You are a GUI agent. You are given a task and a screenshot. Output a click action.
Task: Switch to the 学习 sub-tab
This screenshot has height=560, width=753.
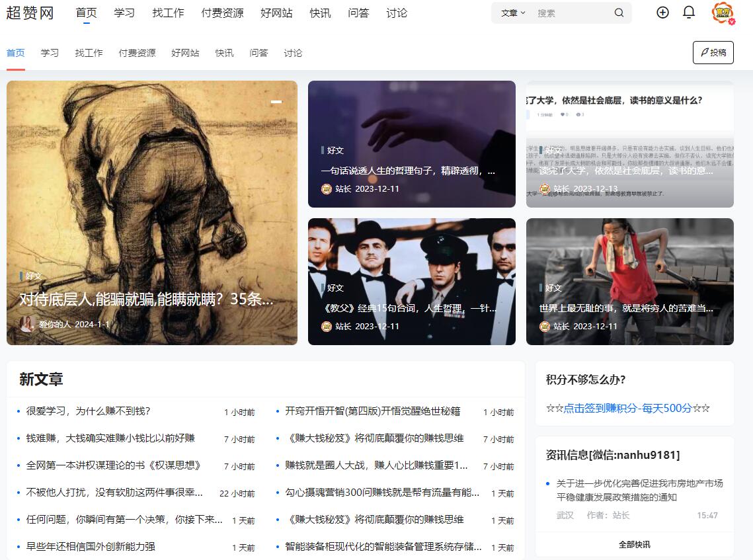point(50,53)
